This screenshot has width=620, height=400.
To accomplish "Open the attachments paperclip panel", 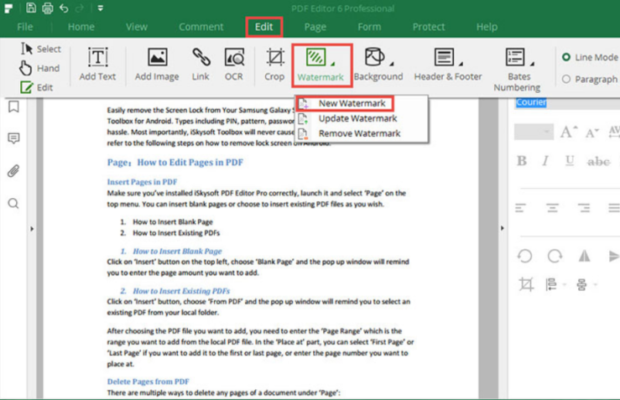I will [14, 171].
